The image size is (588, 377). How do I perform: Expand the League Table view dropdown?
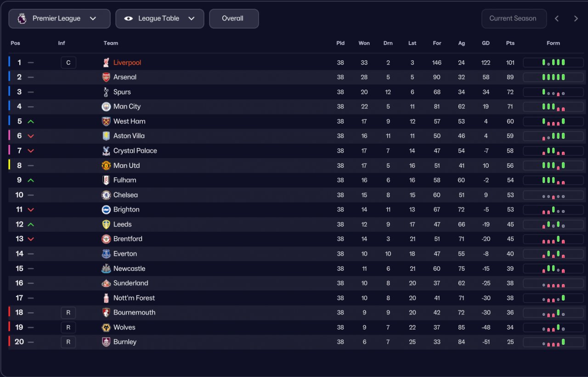tap(159, 19)
